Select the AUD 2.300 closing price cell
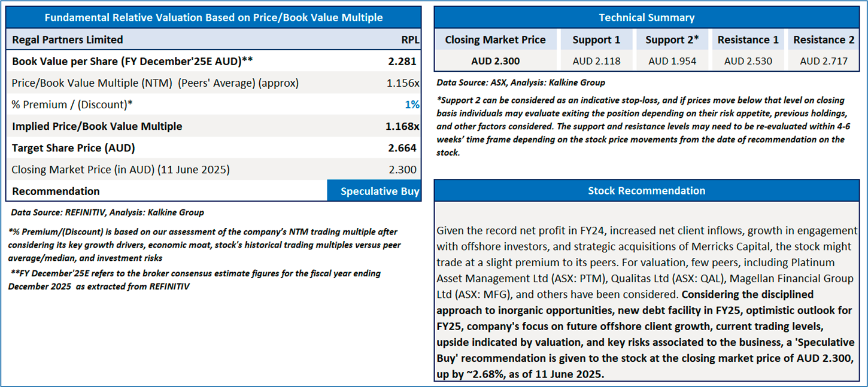Image resolution: width=868 pixels, height=387 pixels. (x=495, y=61)
